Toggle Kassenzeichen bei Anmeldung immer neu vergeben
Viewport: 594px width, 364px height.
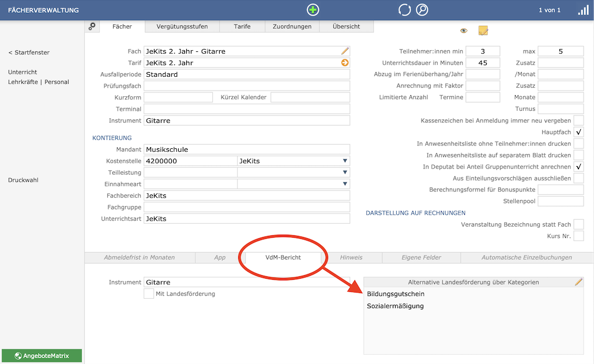578,121
